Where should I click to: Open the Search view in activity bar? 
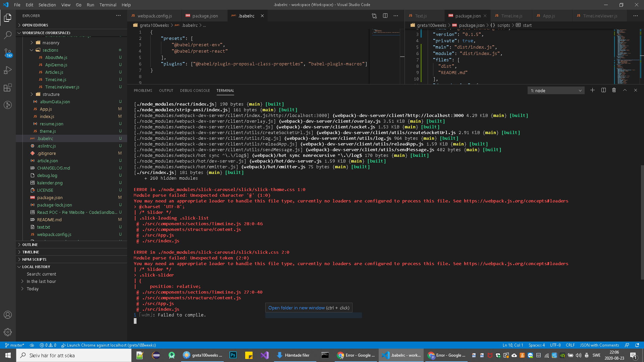click(8, 35)
